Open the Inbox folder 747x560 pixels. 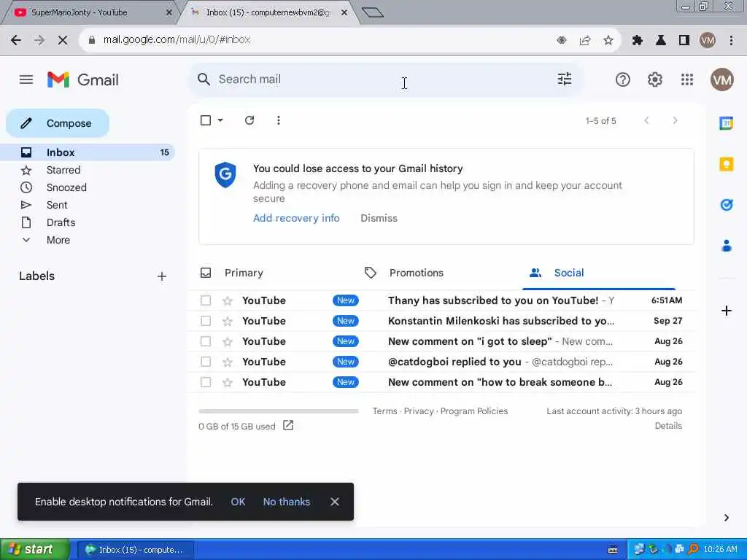[88, 152]
